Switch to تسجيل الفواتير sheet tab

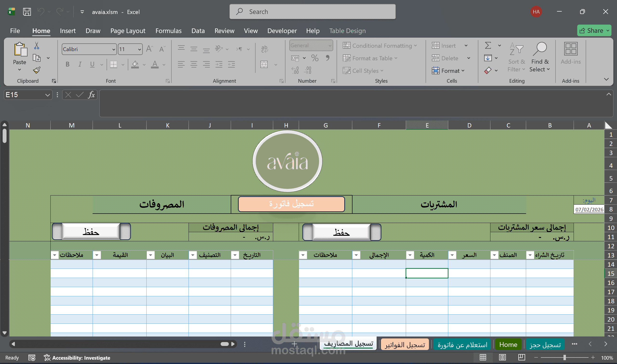pyautogui.click(x=405, y=344)
